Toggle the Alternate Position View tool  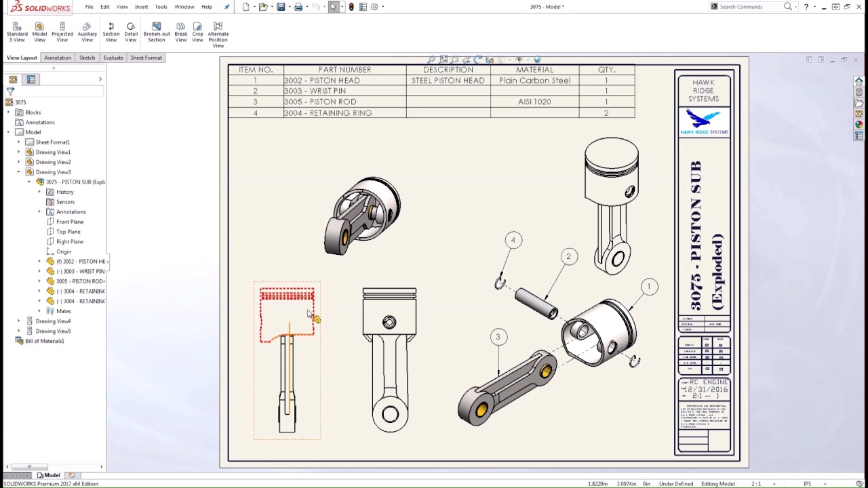[x=218, y=29]
